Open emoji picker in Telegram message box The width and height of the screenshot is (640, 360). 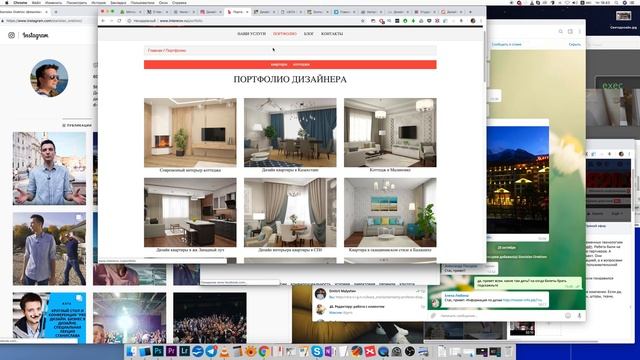[568, 316]
